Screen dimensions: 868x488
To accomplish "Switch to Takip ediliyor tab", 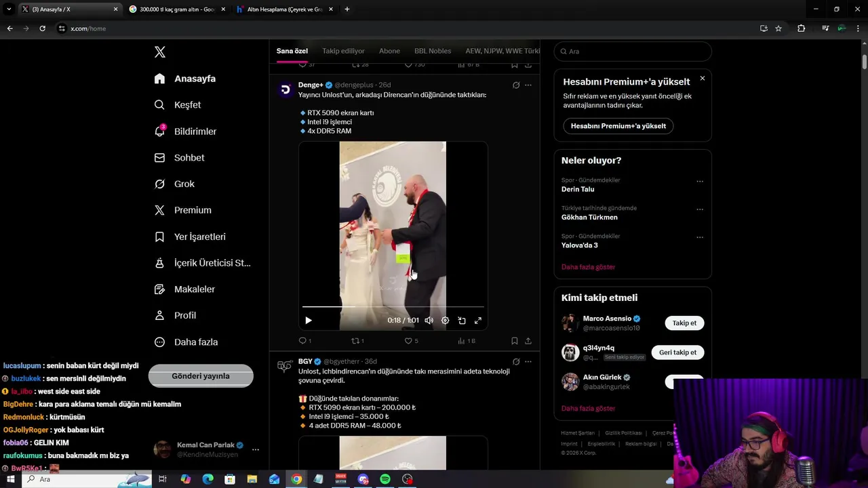I will pos(343,51).
